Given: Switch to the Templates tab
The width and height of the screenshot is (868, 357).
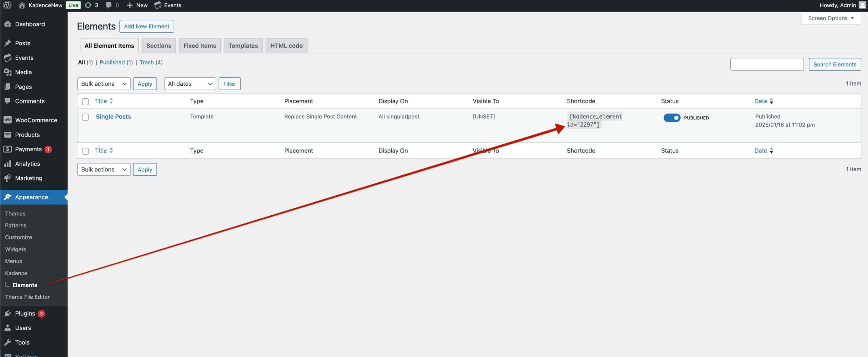Looking at the screenshot, I should click(243, 45).
